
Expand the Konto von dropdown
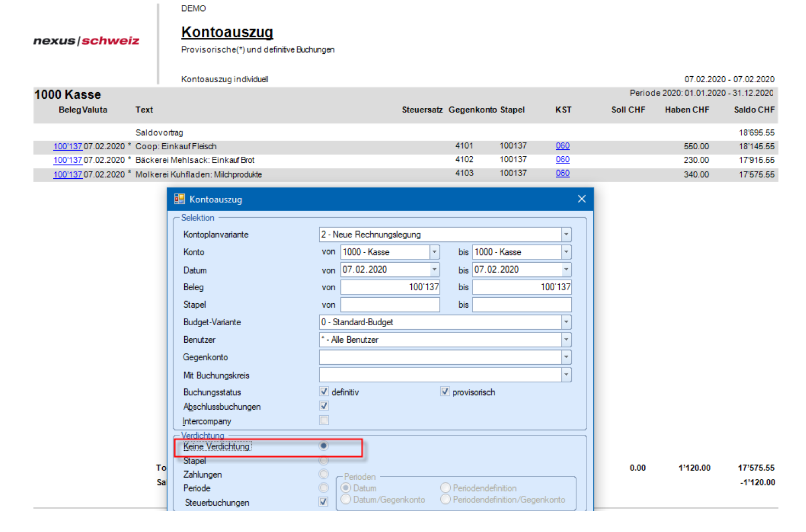click(x=434, y=252)
